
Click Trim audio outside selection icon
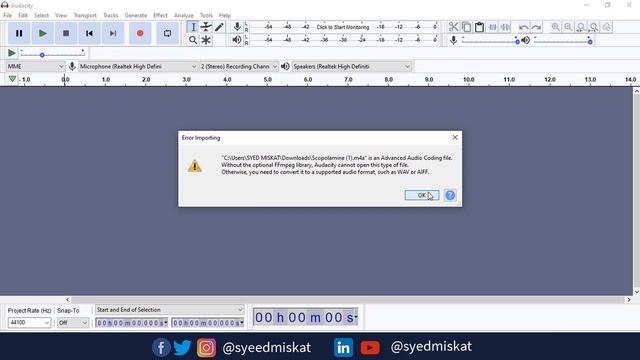(x=492, y=27)
